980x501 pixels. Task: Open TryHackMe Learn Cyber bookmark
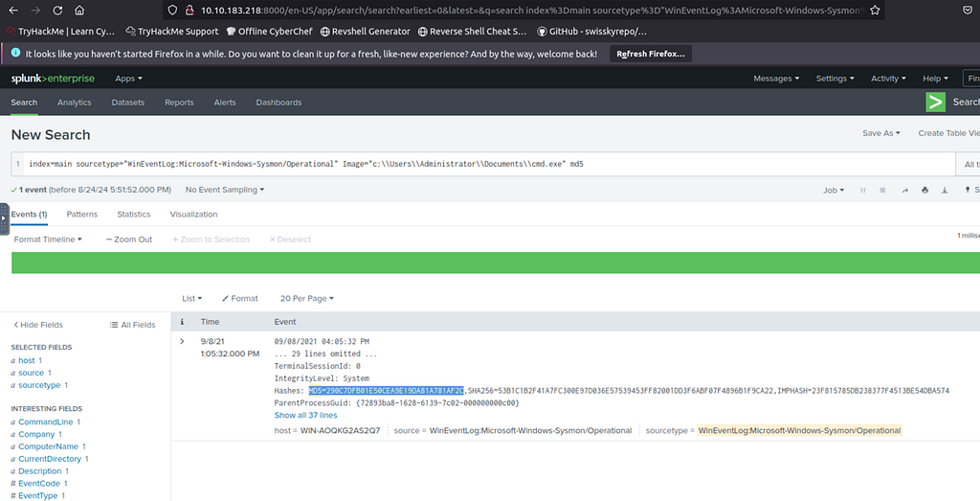[x=60, y=32]
